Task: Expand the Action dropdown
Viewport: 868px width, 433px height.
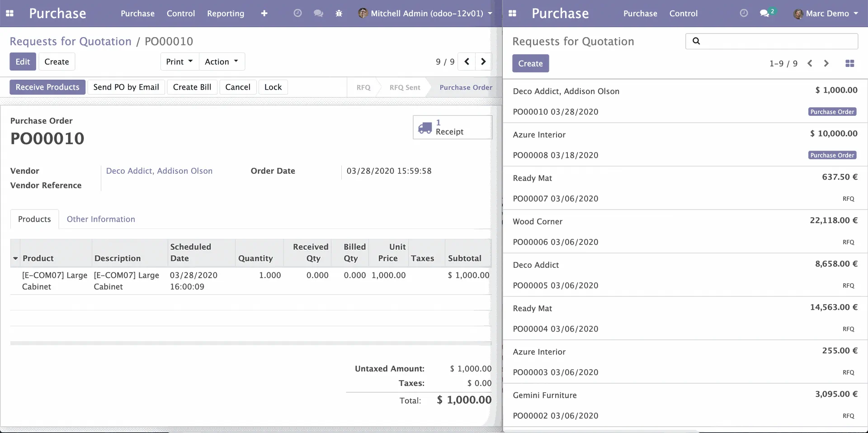Action: (222, 62)
